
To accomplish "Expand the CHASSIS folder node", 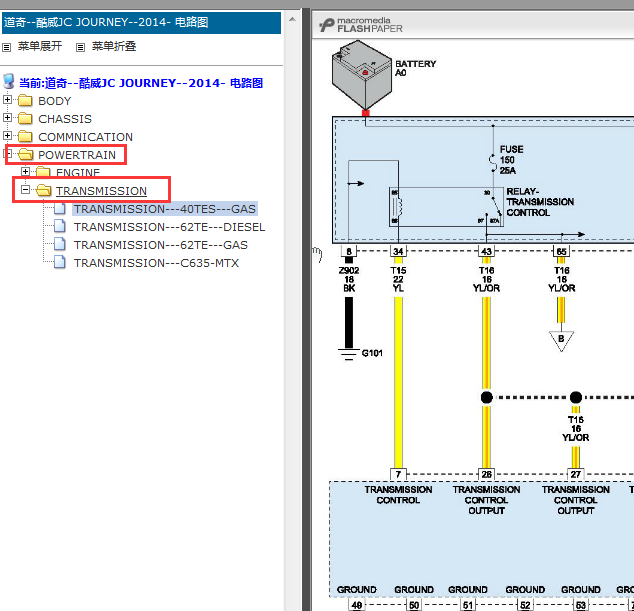I will click(7, 118).
